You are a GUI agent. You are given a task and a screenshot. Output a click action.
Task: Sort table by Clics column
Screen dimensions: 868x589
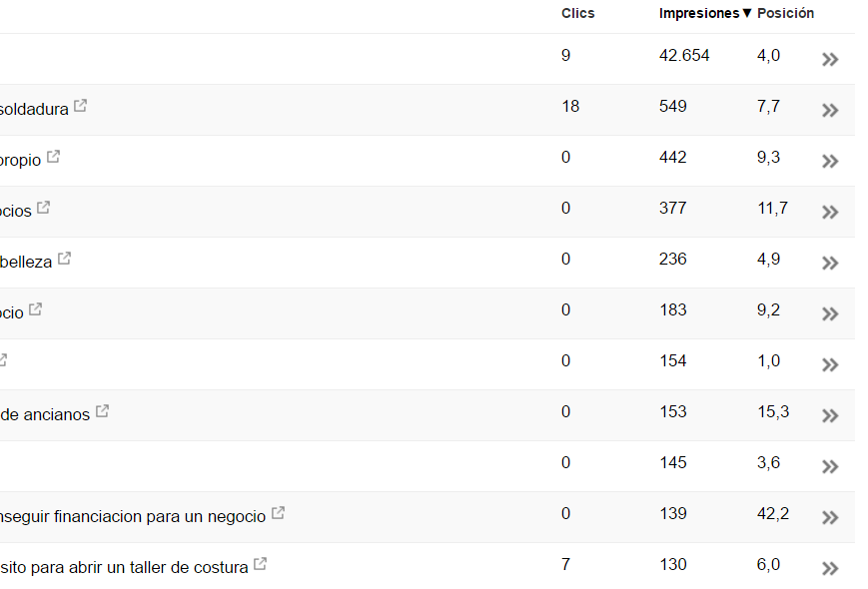pyautogui.click(x=578, y=13)
